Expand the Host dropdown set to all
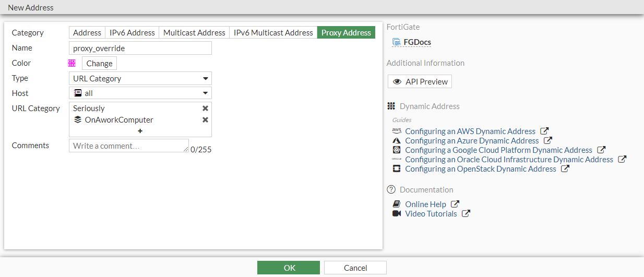 click(140, 93)
